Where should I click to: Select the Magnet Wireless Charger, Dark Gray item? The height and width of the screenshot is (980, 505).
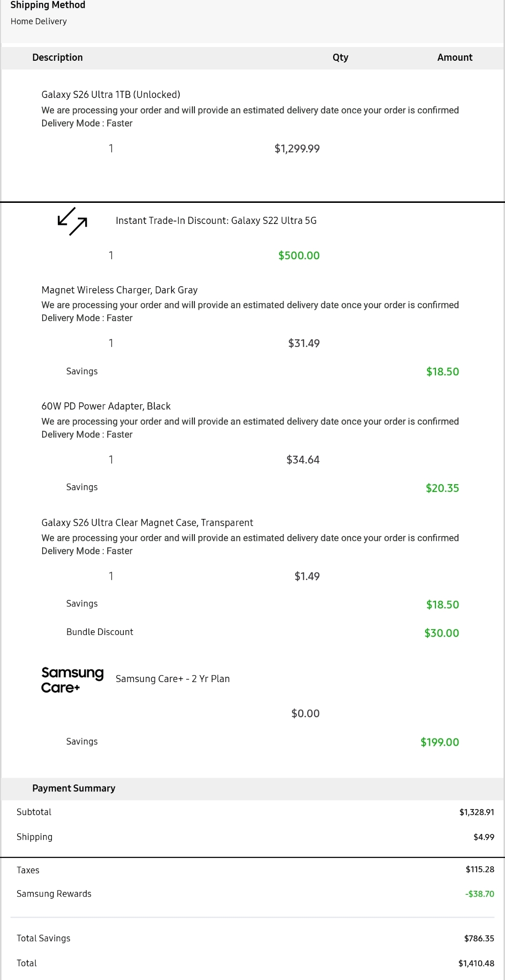(x=120, y=290)
